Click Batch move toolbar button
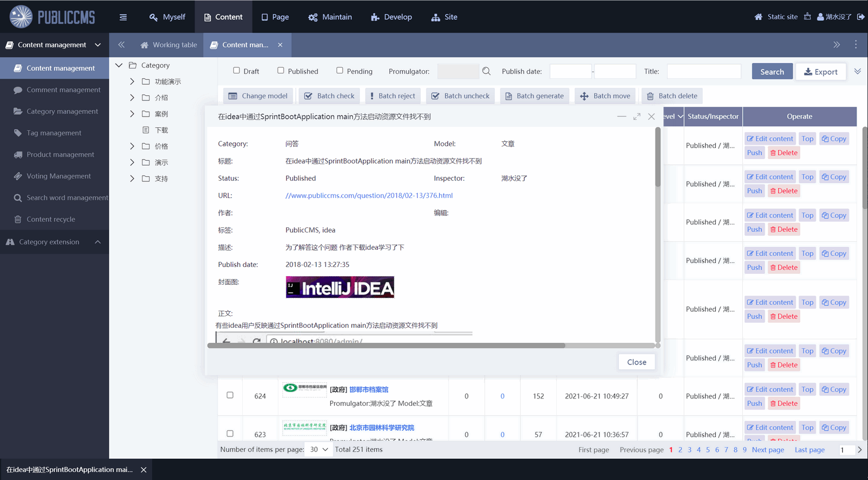 [605, 96]
